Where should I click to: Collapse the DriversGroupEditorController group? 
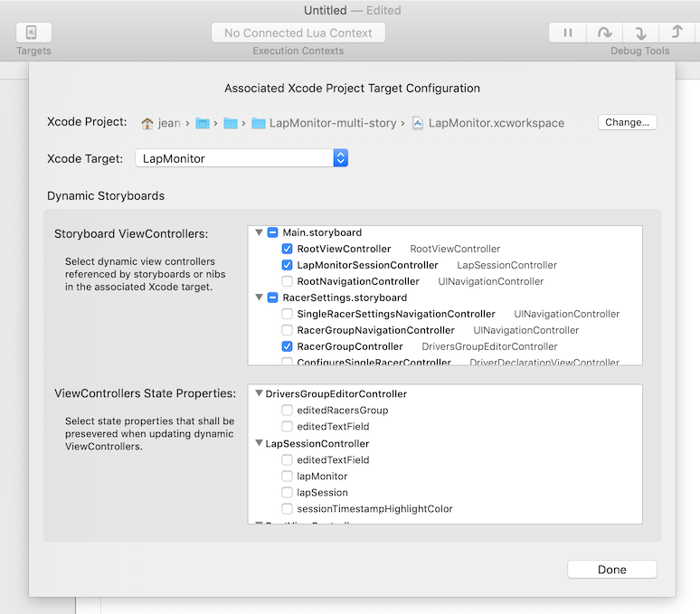tap(259, 393)
